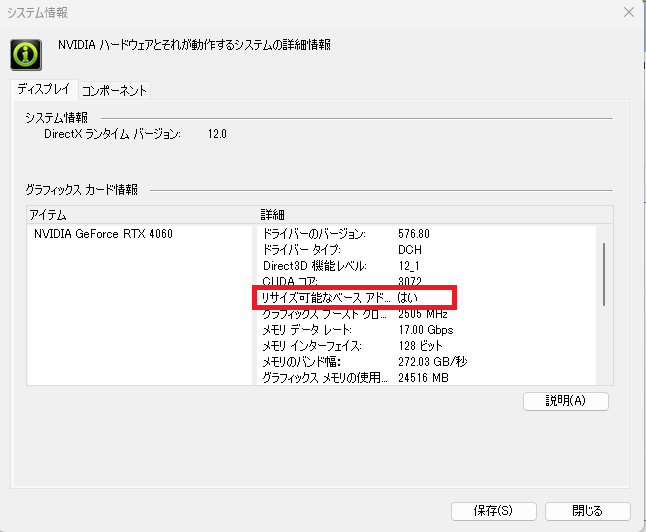
Task: Click the アイテム column header
Action: pyautogui.click(x=140, y=215)
